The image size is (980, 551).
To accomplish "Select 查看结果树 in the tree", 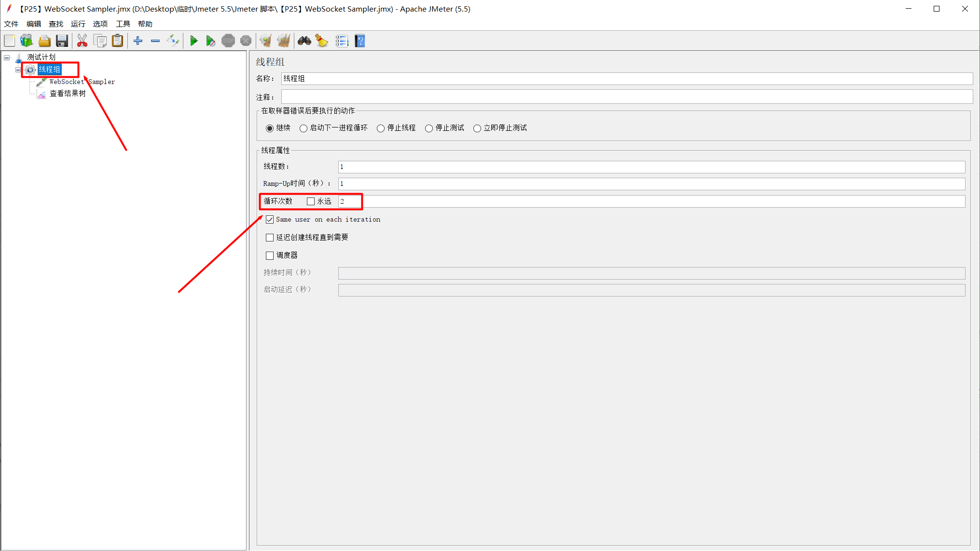I will coord(68,94).
